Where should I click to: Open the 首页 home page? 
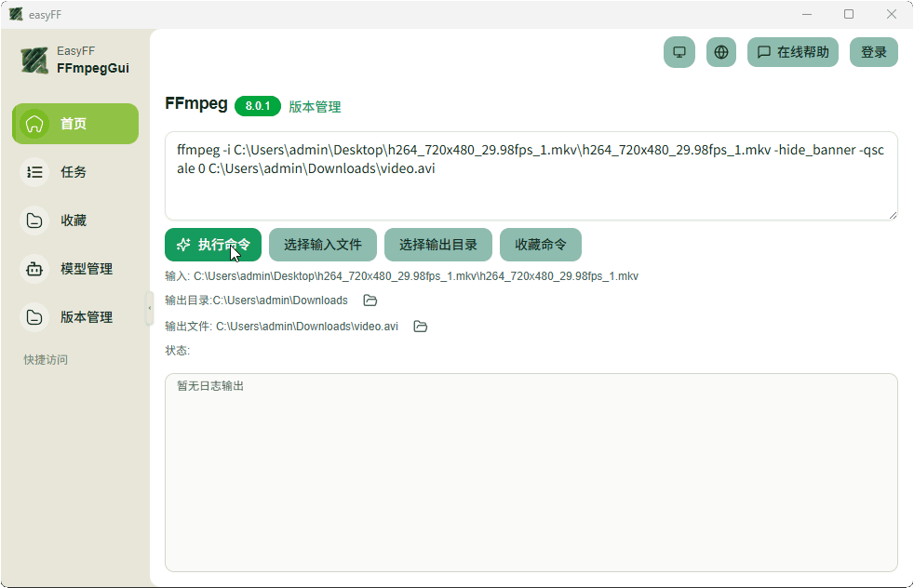click(75, 124)
